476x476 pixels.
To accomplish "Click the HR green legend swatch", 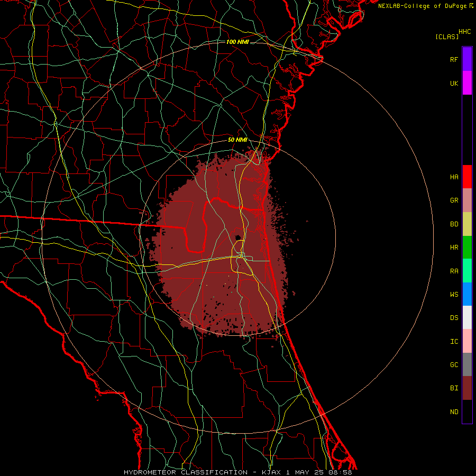I will pos(467,248).
